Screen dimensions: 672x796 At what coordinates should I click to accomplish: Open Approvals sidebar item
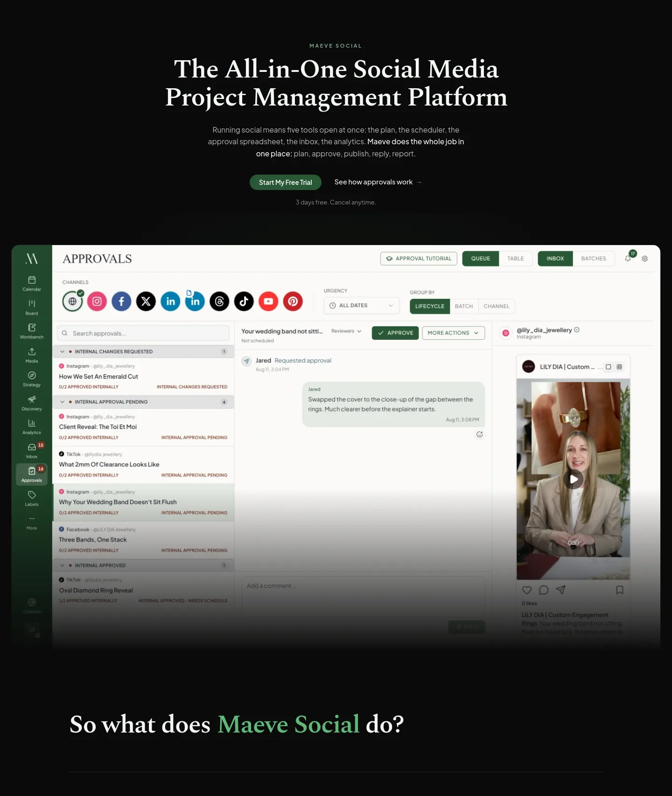pyautogui.click(x=32, y=474)
